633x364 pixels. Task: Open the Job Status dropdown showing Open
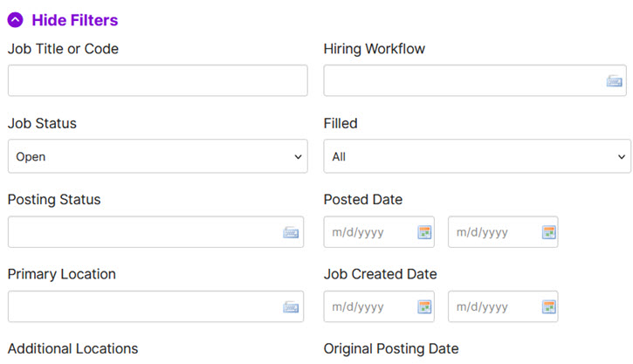point(158,156)
